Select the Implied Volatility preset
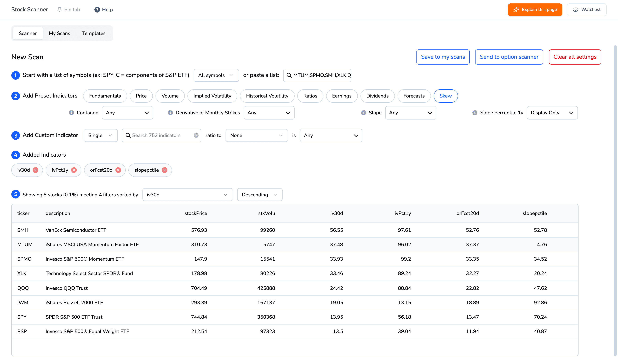 [212, 96]
